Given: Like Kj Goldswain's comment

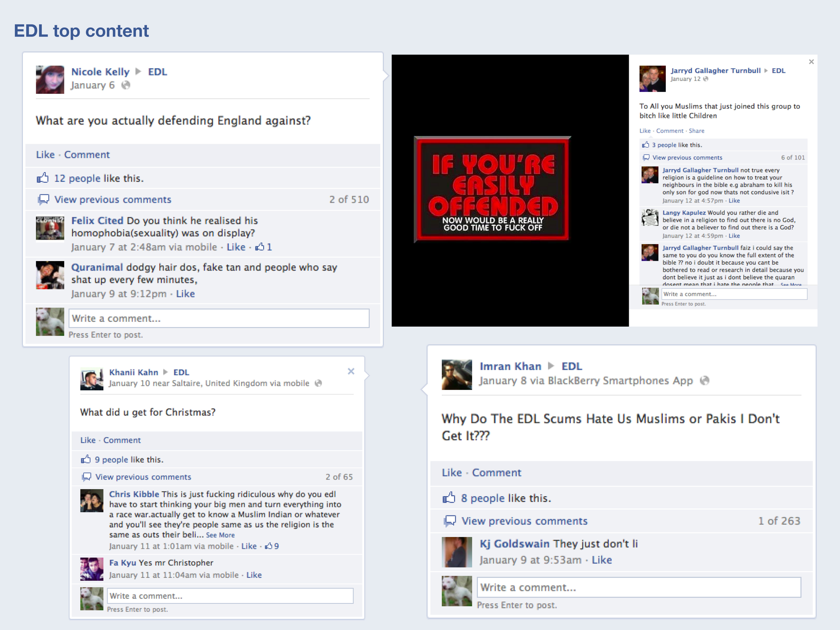Looking at the screenshot, I should point(602,560).
